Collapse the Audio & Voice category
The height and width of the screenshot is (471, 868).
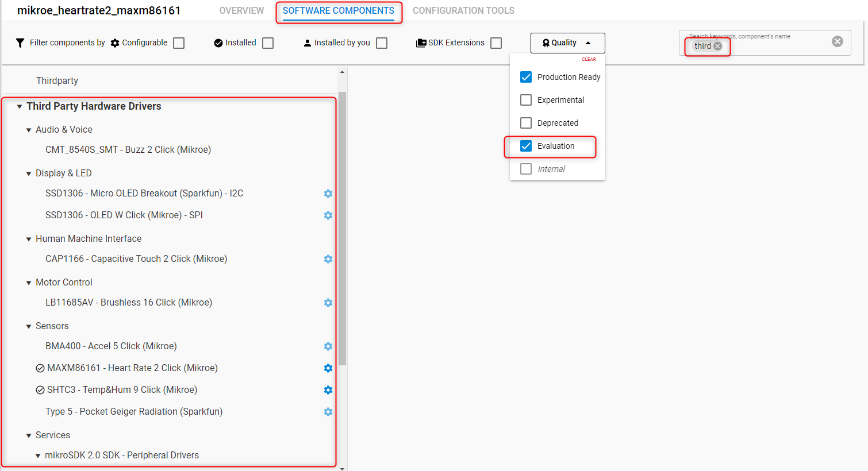click(29, 130)
